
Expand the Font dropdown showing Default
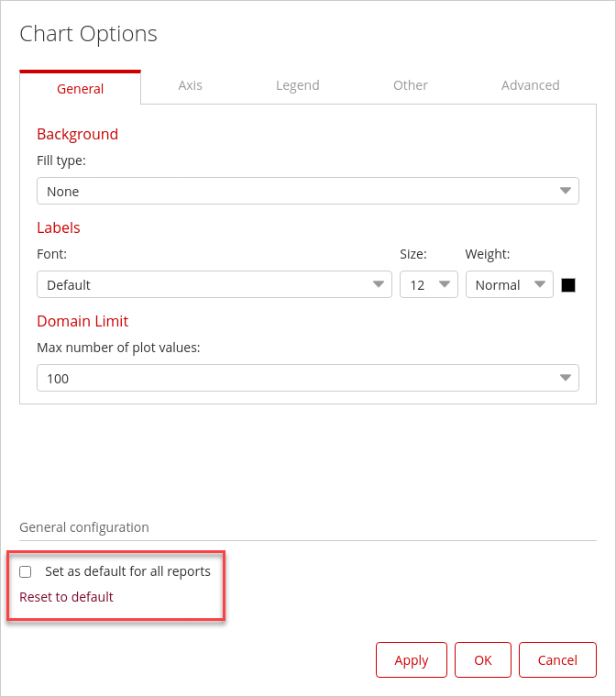214,284
